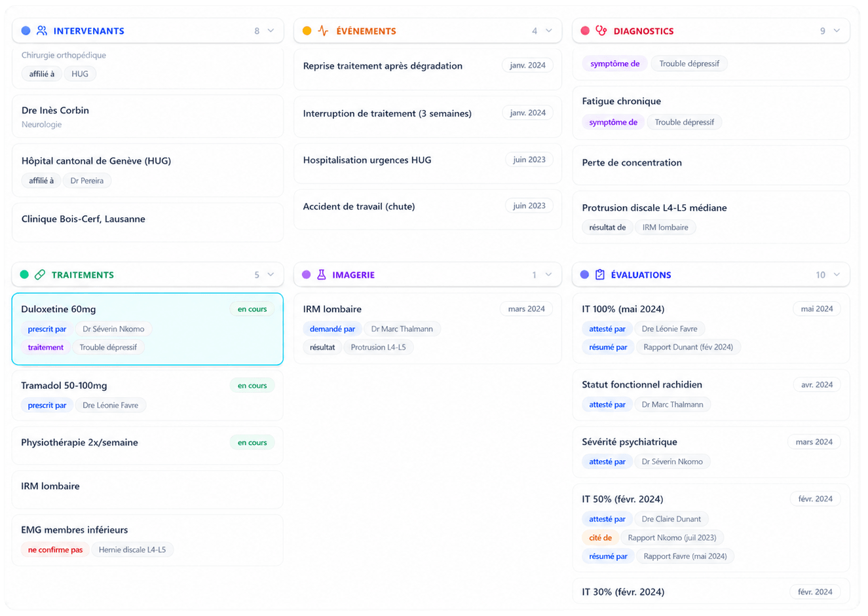This screenshot has height=616, width=868.
Task: Collapse the Intervenants panel chevron
Action: pos(271,31)
